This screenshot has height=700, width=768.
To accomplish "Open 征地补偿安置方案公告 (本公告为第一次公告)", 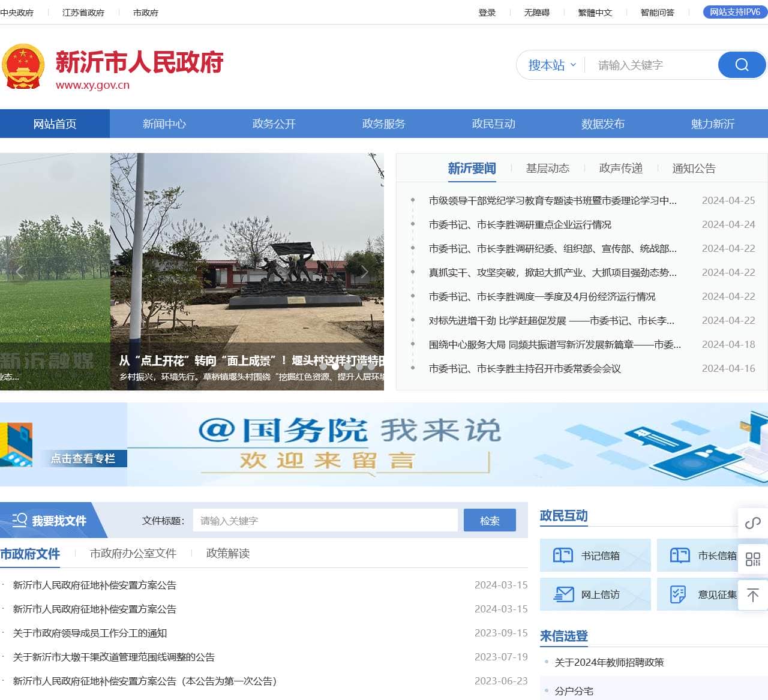I will (145, 681).
